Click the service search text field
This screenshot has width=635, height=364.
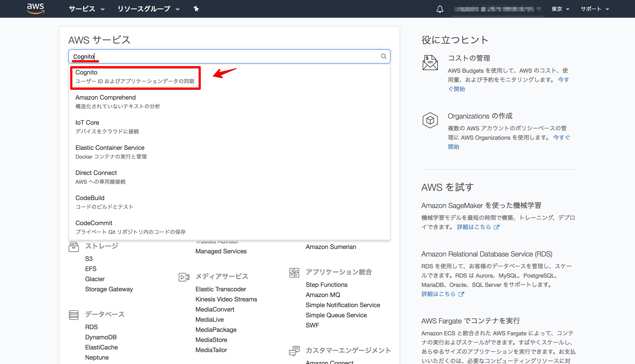click(x=229, y=56)
